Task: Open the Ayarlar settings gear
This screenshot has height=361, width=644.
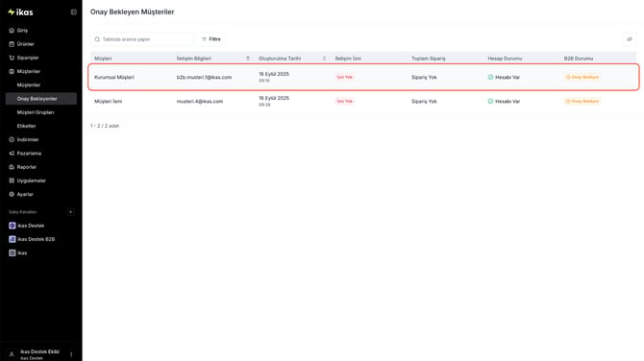Action: coord(12,195)
